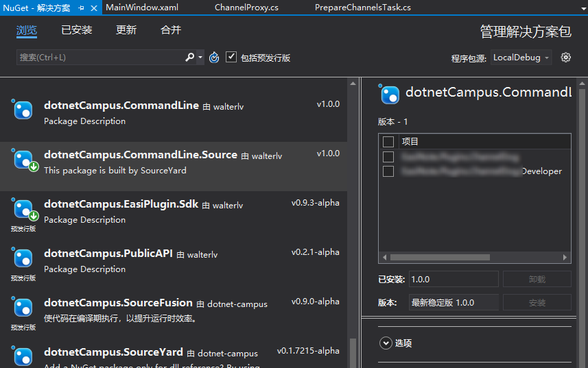Click the refresh packages icon
Image resolution: width=588 pixels, height=368 pixels.
pos(214,58)
